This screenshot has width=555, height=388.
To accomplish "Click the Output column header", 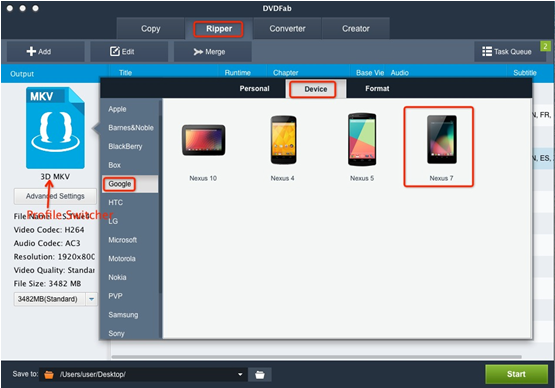I will pos(22,74).
